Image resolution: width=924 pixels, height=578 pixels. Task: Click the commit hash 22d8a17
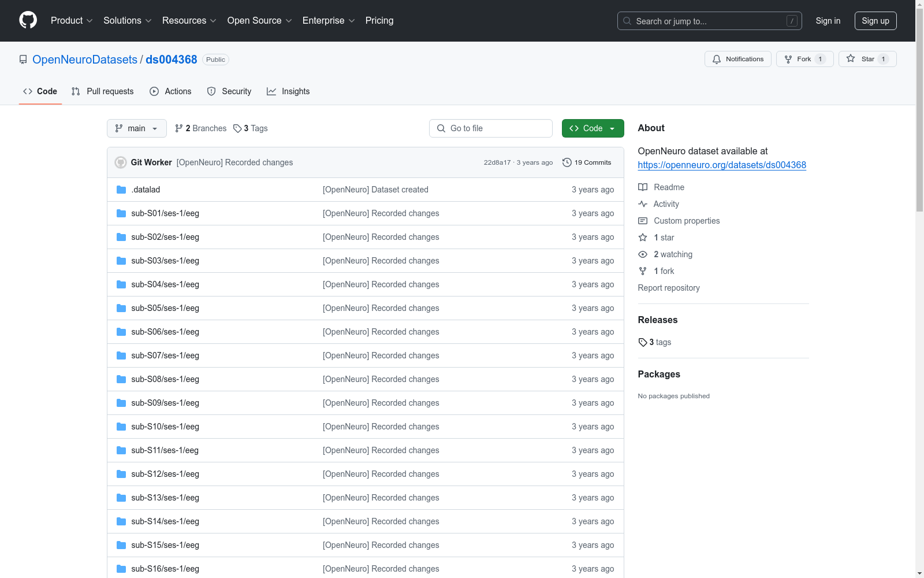tap(497, 162)
